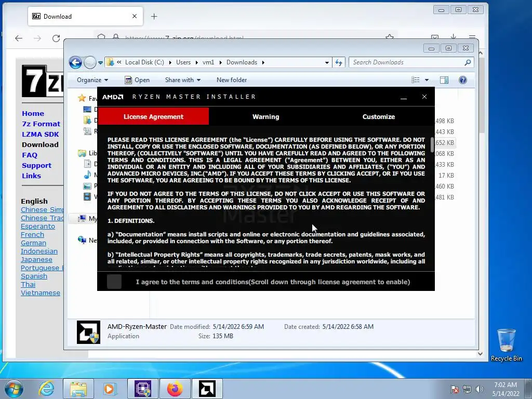Open the Organize menu
The image size is (532, 399).
(x=92, y=80)
